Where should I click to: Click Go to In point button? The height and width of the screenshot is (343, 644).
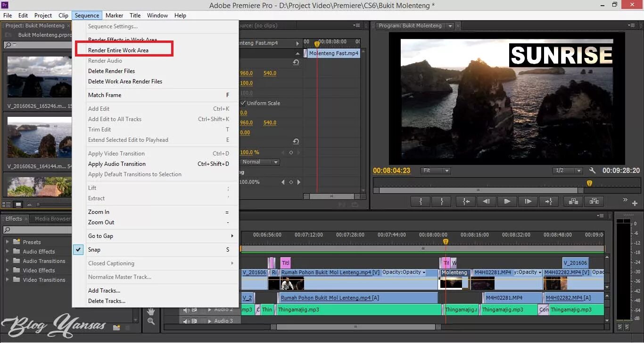(x=466, y=201)
